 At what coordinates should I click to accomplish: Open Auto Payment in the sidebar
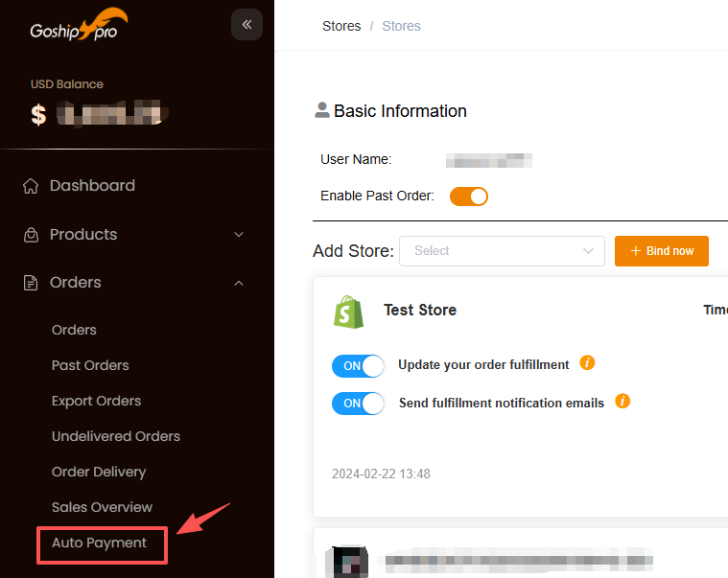point(100,543)
